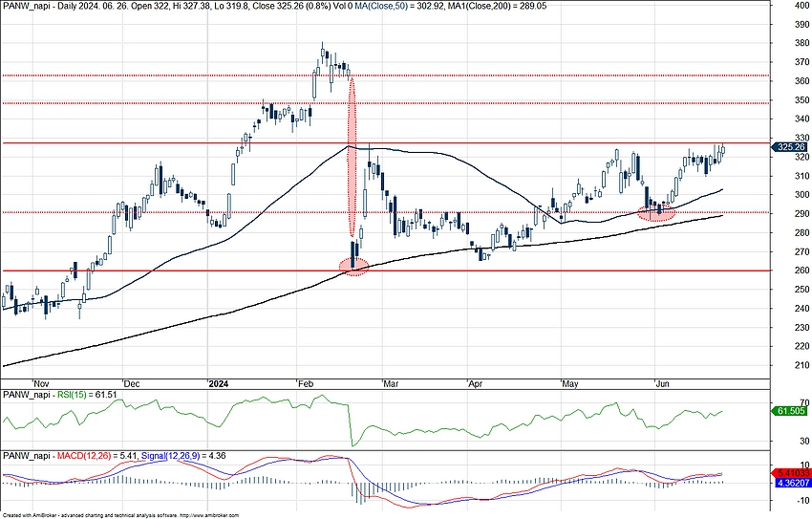This screenshot has width=812, height=519.
Task: Click the 310 price axis label
Action: [x=802, y=176]
